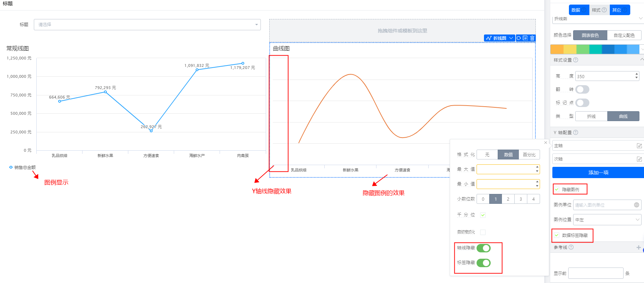Viewport: 644px width, 283px height.
Task: Select 图表套色 color option
Action: pos(590,35)
